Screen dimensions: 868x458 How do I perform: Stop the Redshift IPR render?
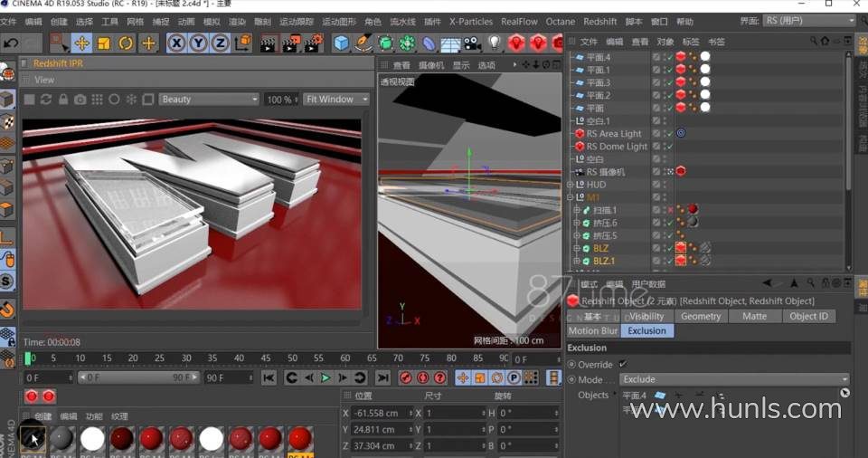29,100
